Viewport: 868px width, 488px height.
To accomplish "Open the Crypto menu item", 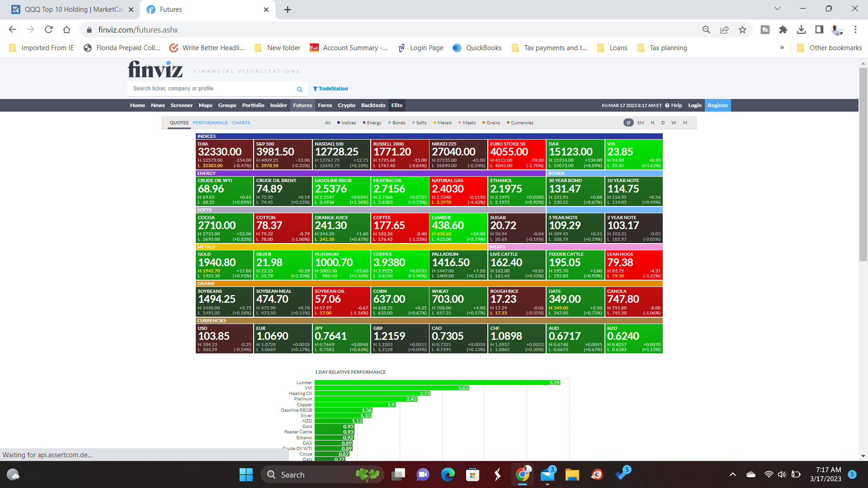I will pos(346,105).
